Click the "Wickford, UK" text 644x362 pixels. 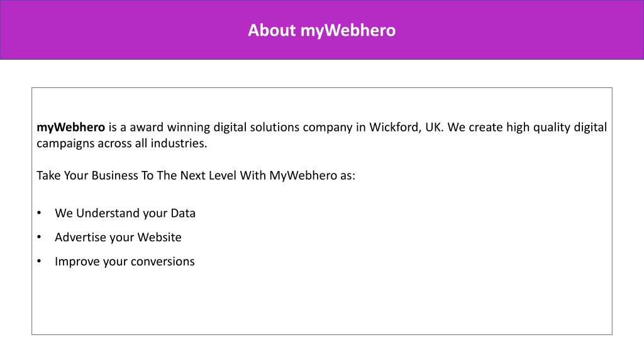[x=406, y=127]
